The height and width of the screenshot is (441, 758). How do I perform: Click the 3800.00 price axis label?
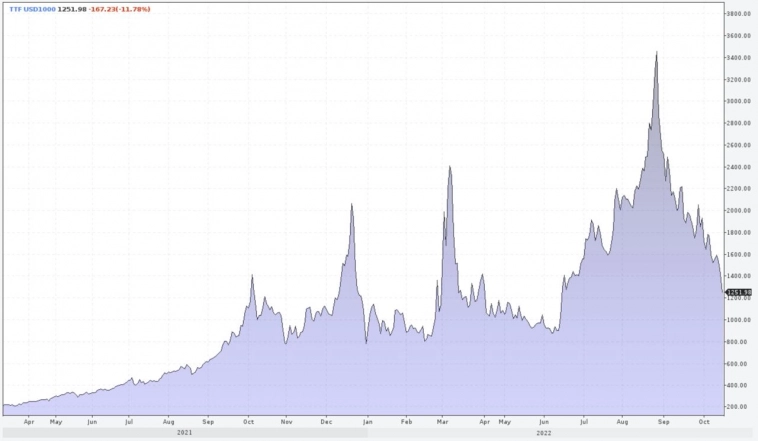pyautogui.click(x=738, y=14)
